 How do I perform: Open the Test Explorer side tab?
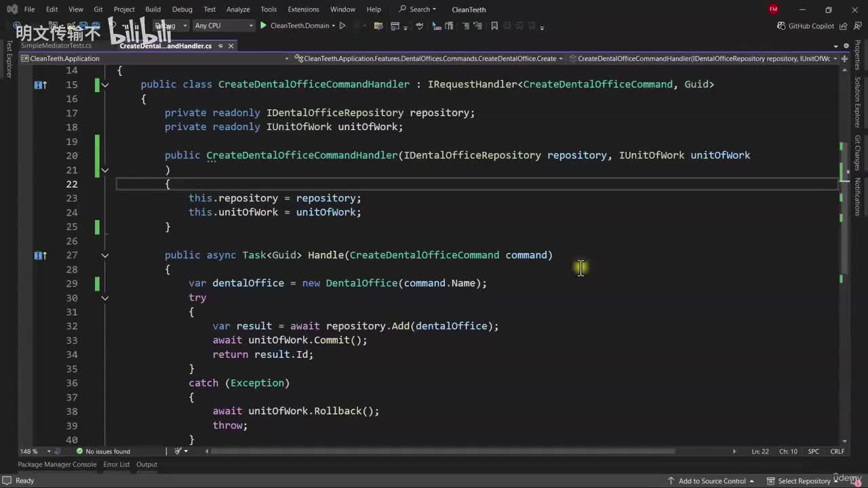tap(9, 59)
